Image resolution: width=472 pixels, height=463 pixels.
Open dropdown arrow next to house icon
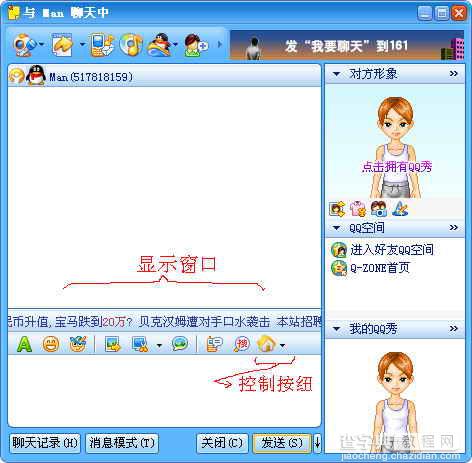click(283, 345)
